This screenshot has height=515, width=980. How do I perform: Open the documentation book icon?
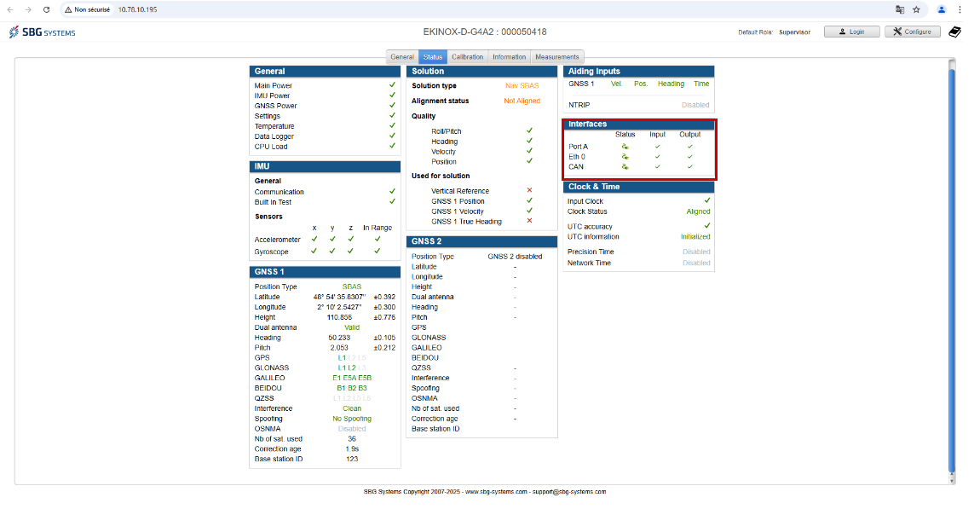click(954, 32)
